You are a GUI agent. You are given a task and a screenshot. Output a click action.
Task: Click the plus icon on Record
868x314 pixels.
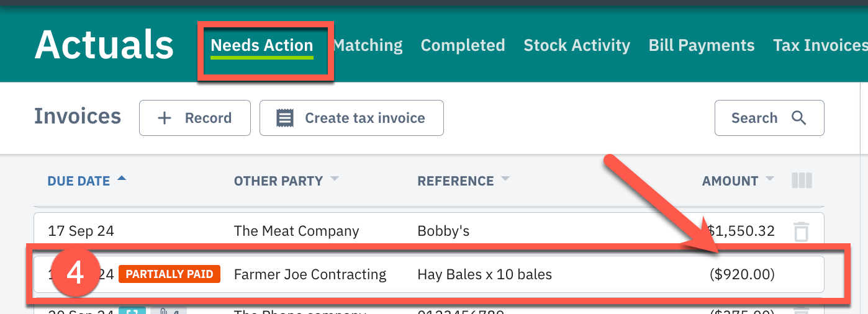click(165, 118)
